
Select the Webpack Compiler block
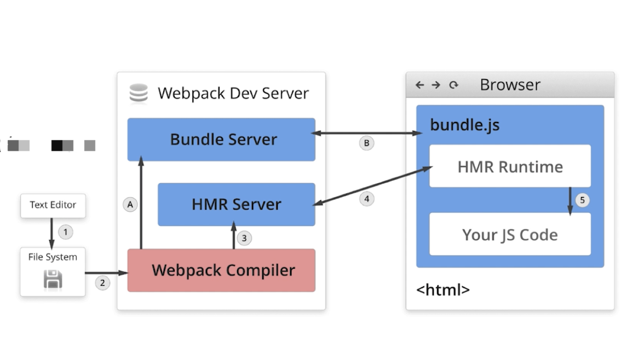tap(221, 270)
